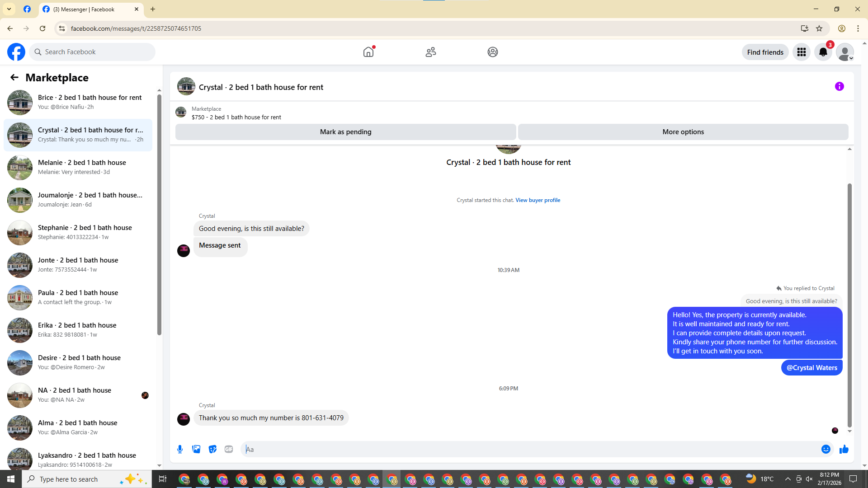Viewport: 868px width, 488px height.
Task: Click the voice clip microphone icon
Action: click(180, 449)
